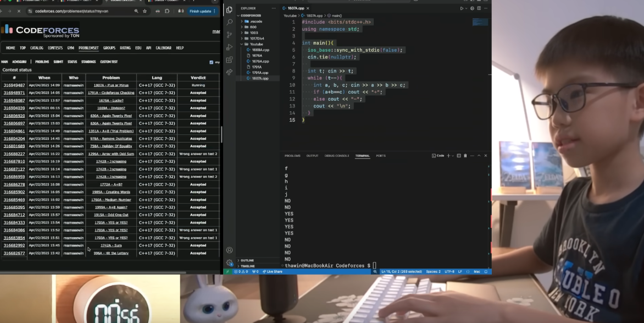
Task: Click Run Code play button in editor
Action: 461,8
